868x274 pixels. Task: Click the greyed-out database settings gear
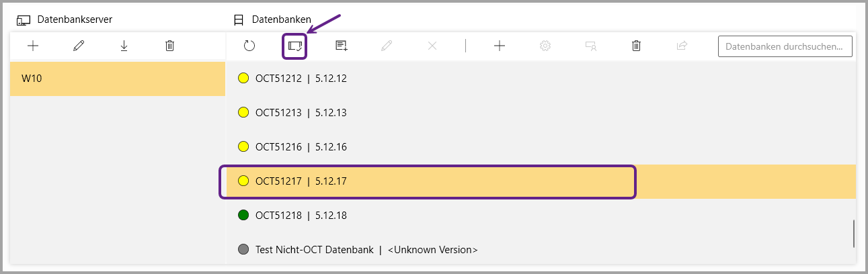(545, 46)
